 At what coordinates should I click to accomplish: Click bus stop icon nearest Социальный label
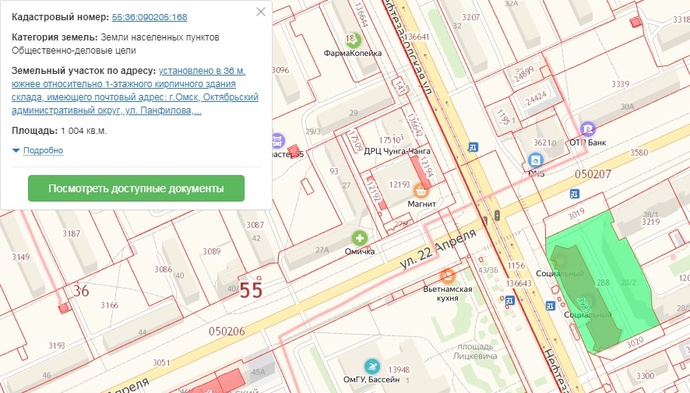(x=550, y=305)
